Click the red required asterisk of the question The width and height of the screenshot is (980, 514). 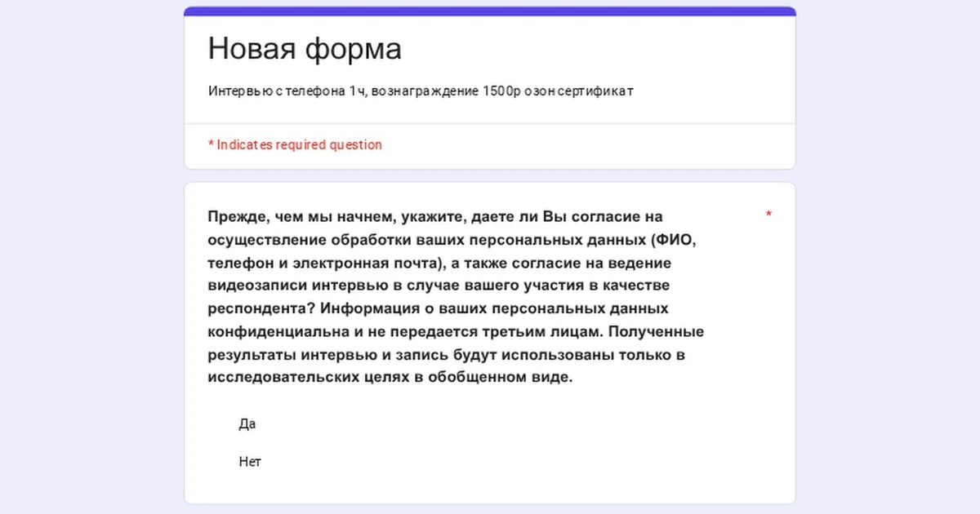click(768, 215)
